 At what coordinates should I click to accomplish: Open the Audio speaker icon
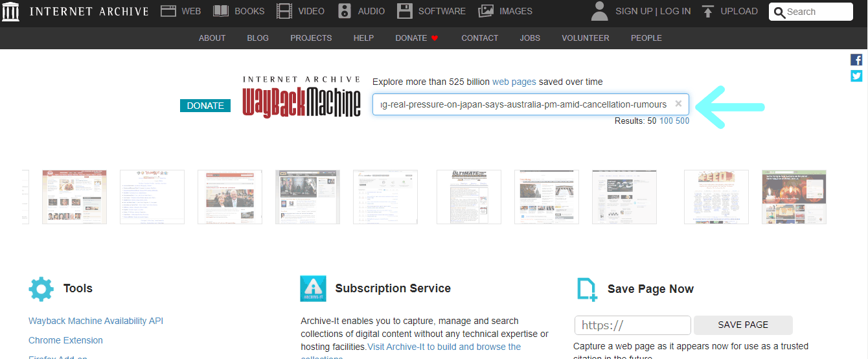[345, 11]
